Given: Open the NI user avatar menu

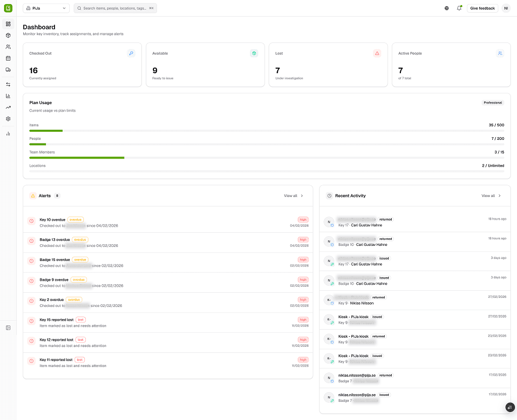Looking at the screenshot, I should [x=506, y=8].
